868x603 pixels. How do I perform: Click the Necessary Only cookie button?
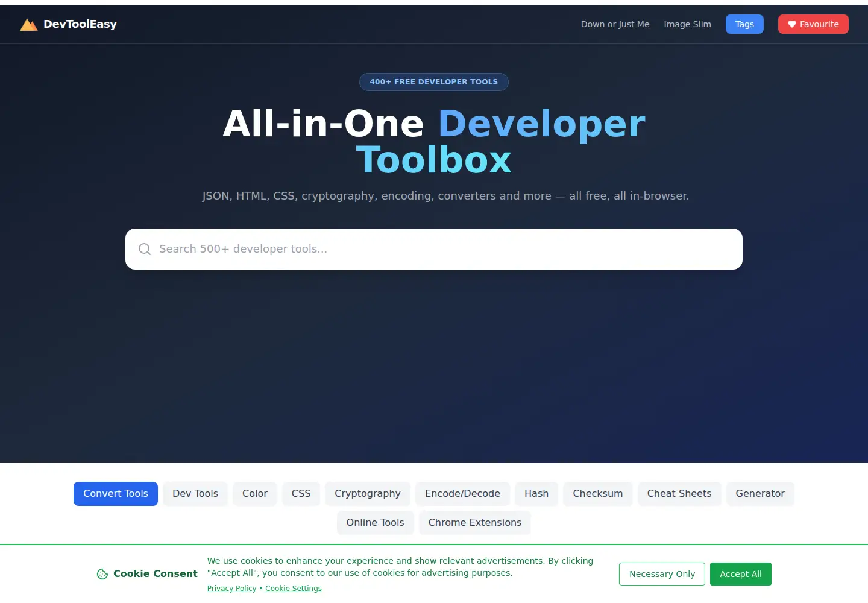click(x=662, y=574)
